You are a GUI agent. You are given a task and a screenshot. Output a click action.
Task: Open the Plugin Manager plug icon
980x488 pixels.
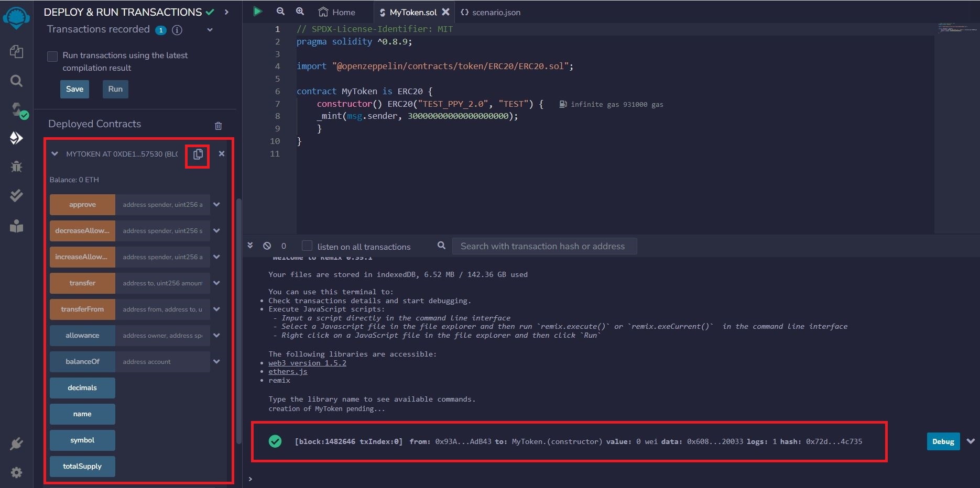16,444
